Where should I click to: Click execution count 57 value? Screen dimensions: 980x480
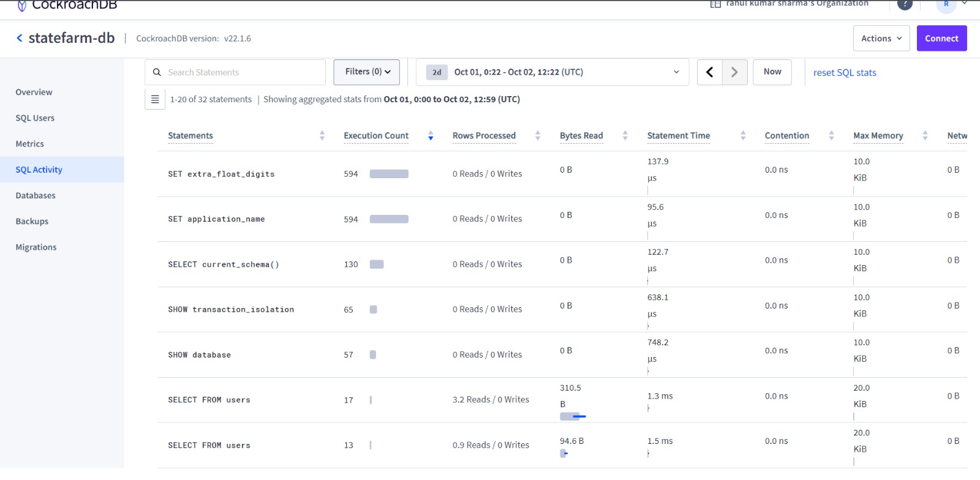point(349,355)
